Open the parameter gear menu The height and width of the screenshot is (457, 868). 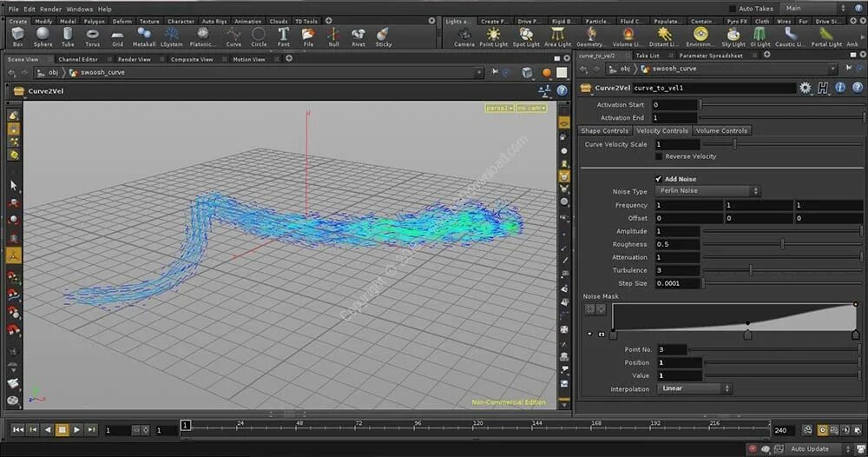[805, 88]
